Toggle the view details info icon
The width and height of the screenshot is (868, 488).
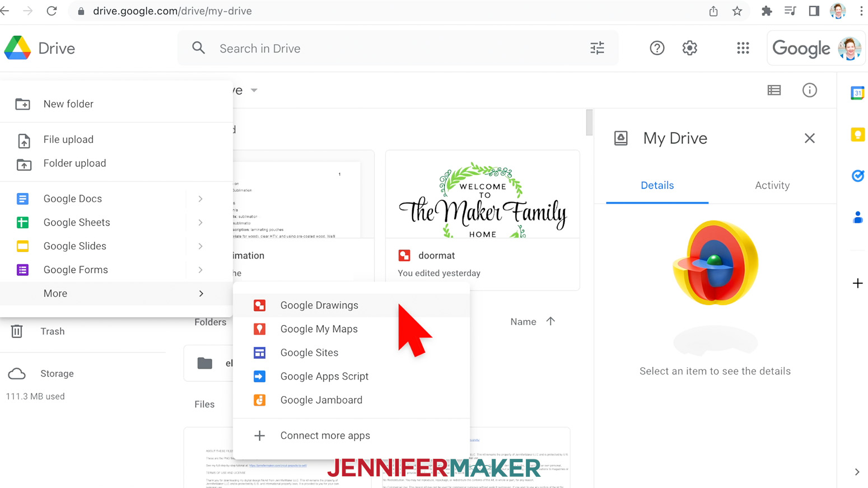pos(809,90)
